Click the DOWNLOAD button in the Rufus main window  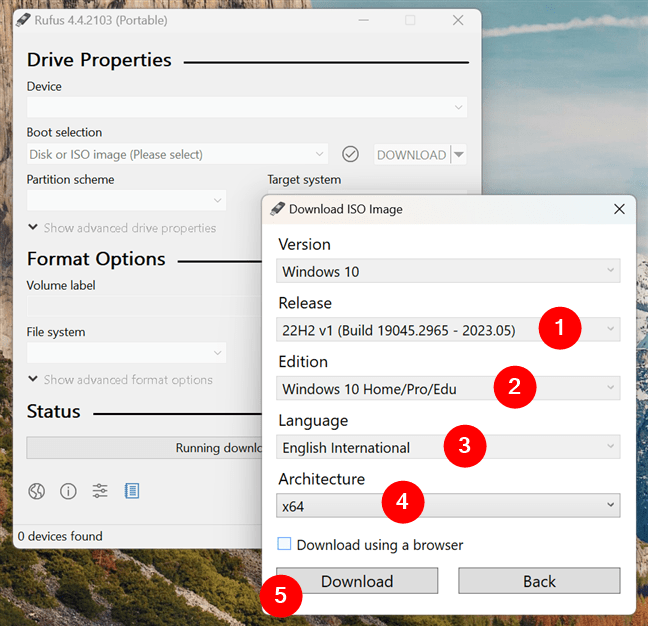(412, 155)
